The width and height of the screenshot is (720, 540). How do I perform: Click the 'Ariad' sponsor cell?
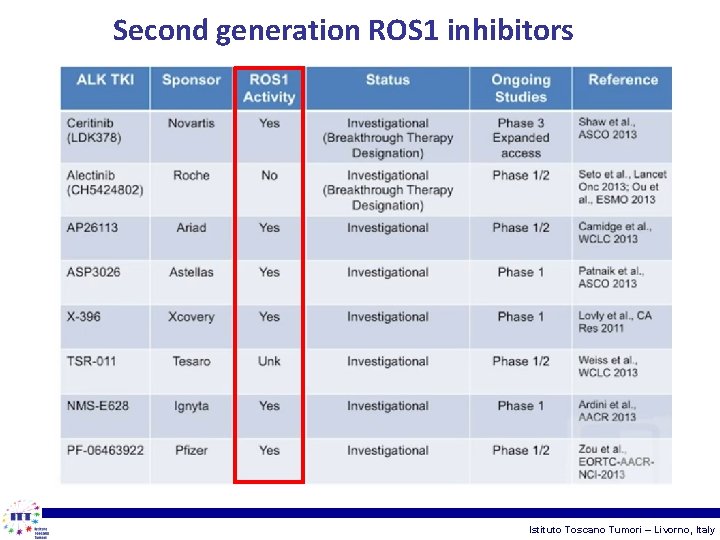191,238
